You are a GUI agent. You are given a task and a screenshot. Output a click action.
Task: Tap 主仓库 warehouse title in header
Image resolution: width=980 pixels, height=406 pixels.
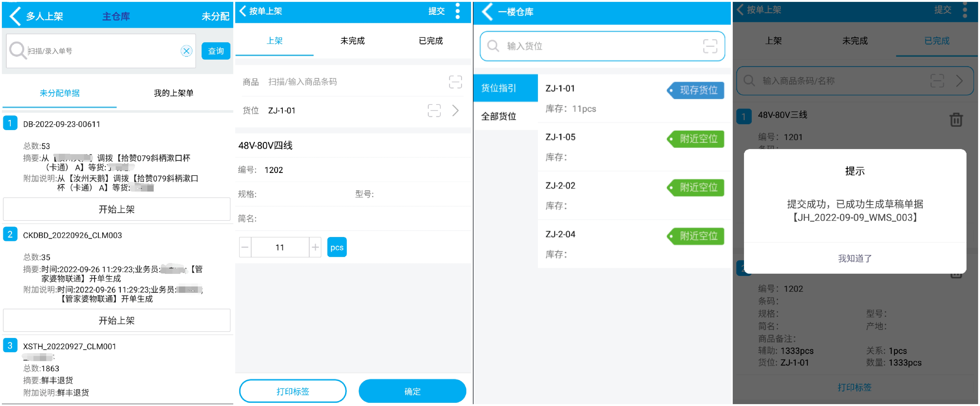click(116, 16)
